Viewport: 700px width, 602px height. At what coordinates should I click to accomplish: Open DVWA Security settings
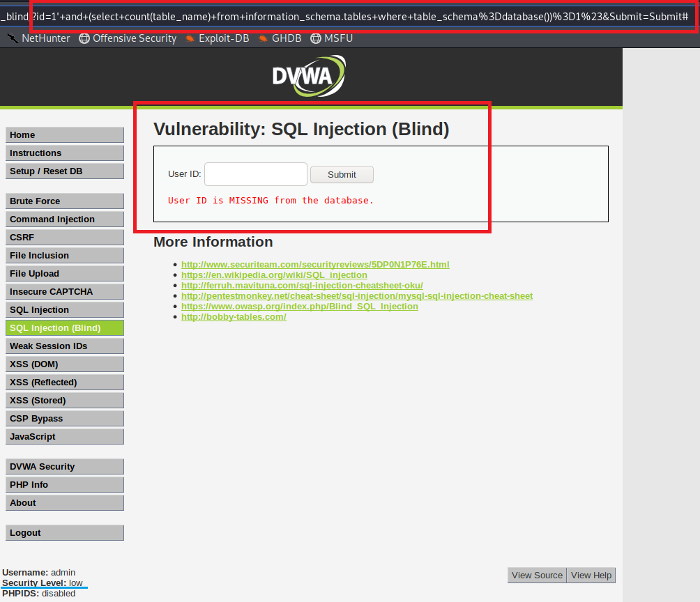(x=65, y=467)
